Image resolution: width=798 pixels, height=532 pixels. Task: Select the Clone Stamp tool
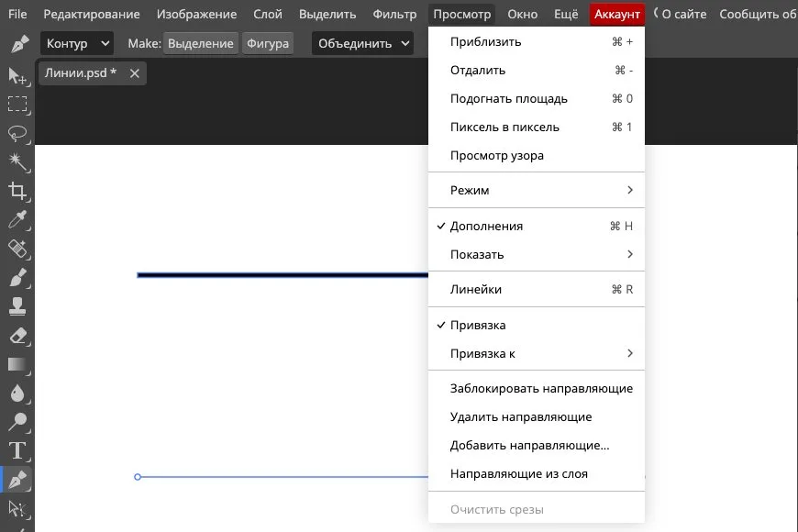17,306
